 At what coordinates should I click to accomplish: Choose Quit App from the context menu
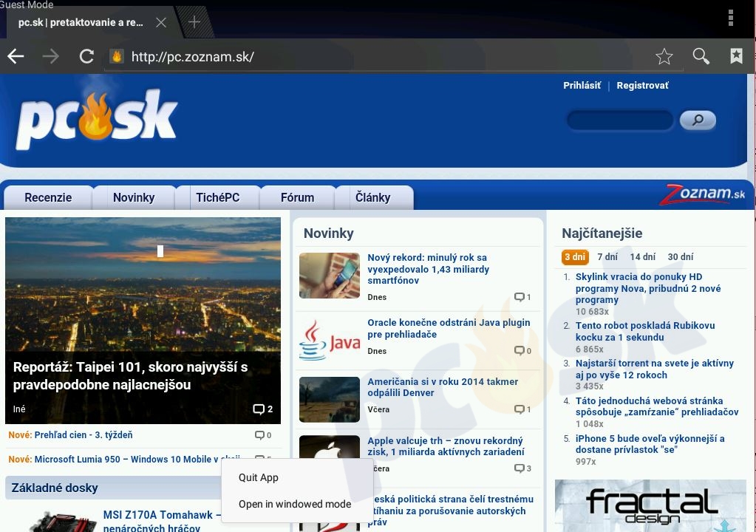click(x=259, y=477)
